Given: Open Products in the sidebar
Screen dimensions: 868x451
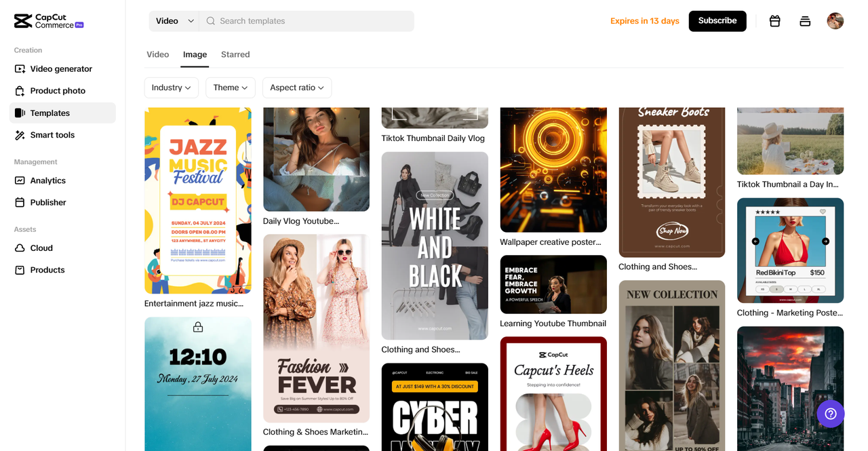Looking at the screenshot, I should pos(62,270).
